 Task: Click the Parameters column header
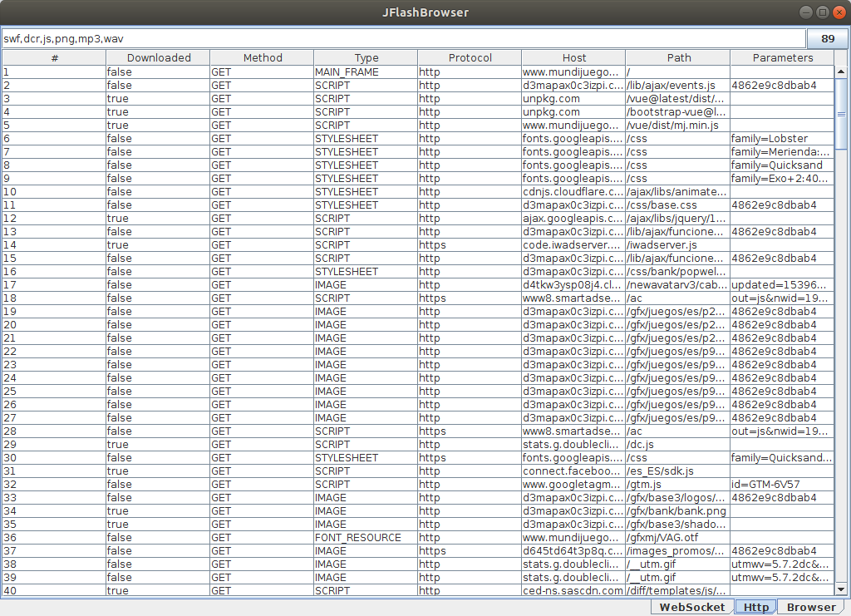point(782,57)
